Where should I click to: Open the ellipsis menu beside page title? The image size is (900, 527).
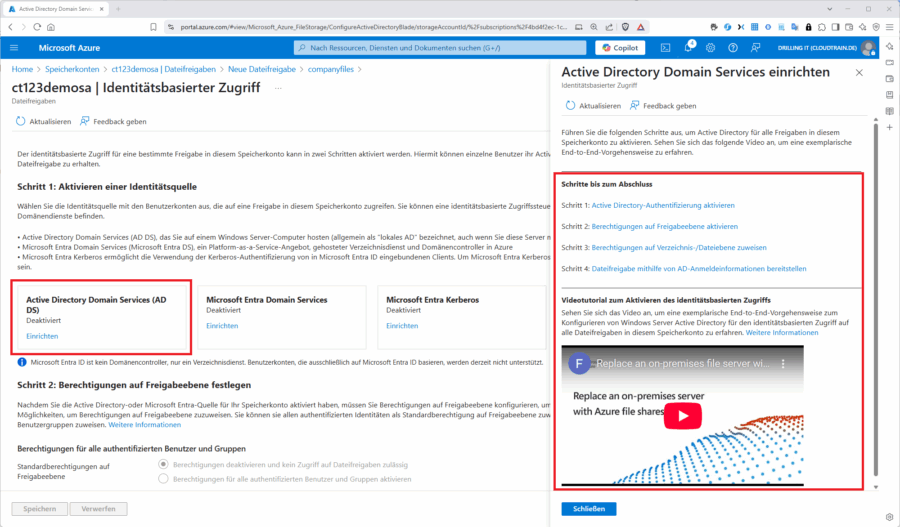(x=278, y=88)
